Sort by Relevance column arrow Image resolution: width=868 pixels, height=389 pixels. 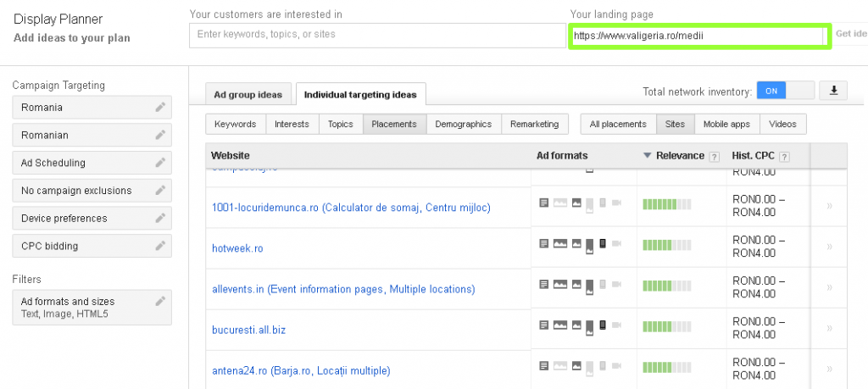point(647,155)
